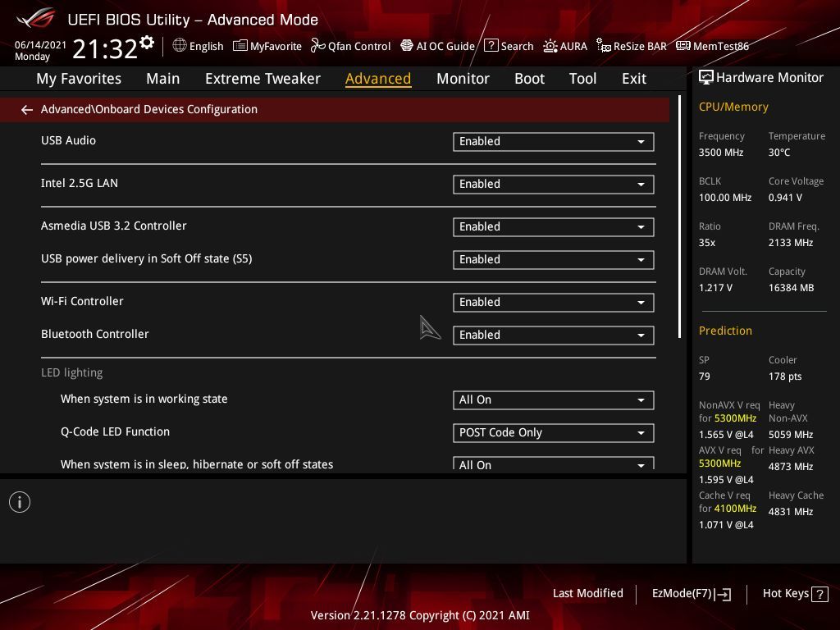Expand the Asmedia USB 3.2 Controller dropdown

tap(554, 227)
